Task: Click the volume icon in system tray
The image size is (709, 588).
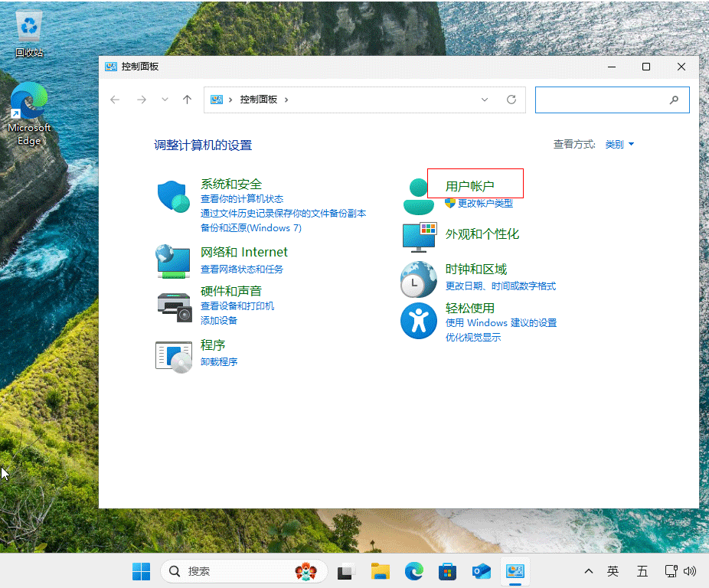Action: tap(690, 571)
